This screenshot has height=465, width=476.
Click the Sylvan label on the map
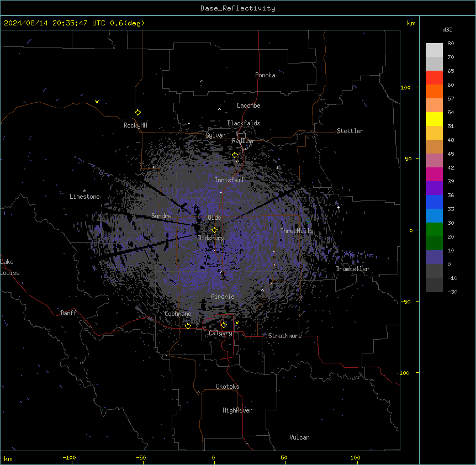point(215,136)
